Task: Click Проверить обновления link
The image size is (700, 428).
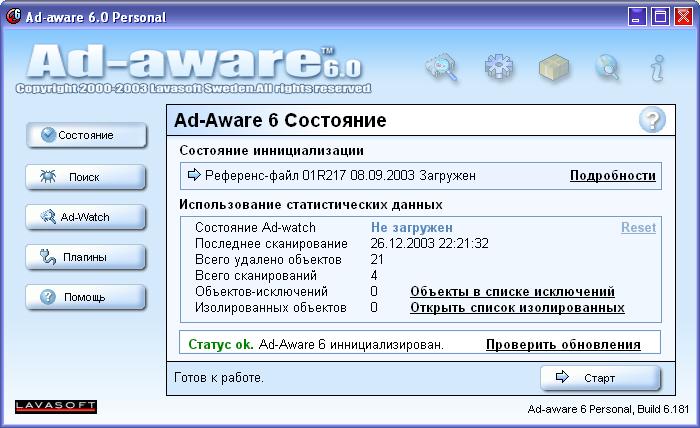Action: coord(563,345)
